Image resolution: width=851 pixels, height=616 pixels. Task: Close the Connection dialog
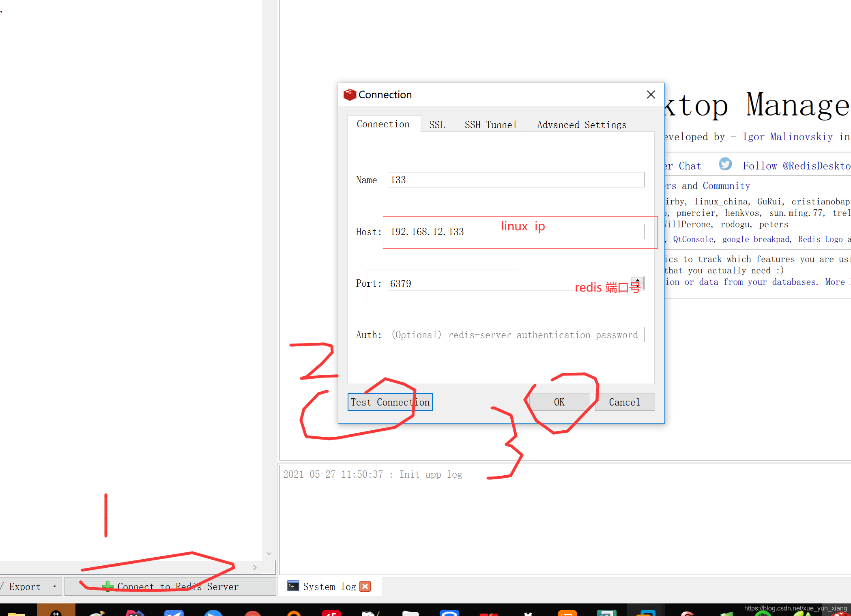pyautogui.click(x=651, y=94)
